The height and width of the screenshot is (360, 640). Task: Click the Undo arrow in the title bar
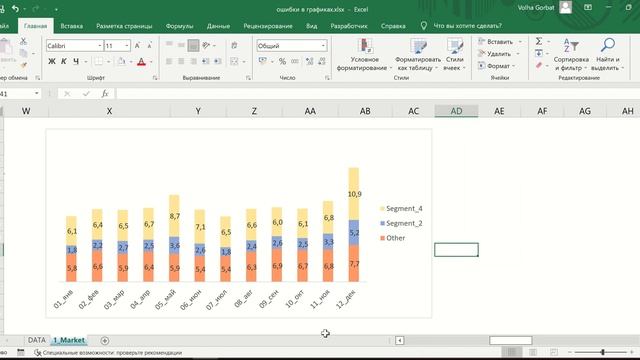[15, 9]
